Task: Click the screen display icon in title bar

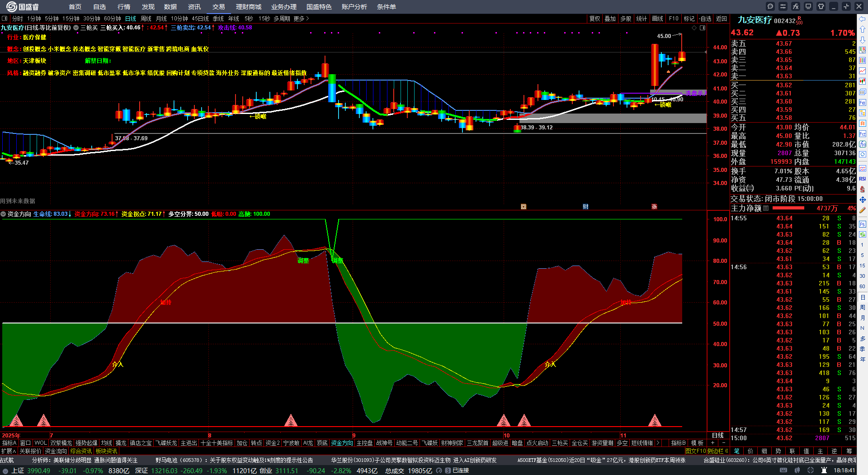Action: (808, 6)
